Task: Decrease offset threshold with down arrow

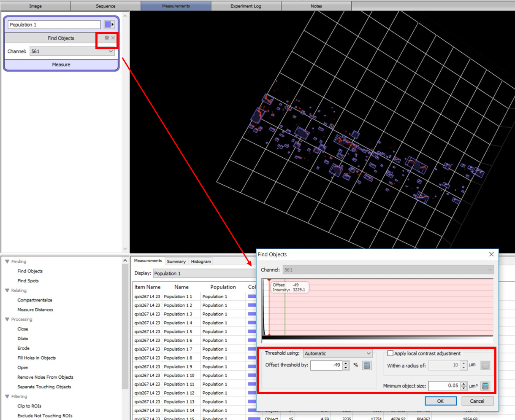Action: (346, 368)
